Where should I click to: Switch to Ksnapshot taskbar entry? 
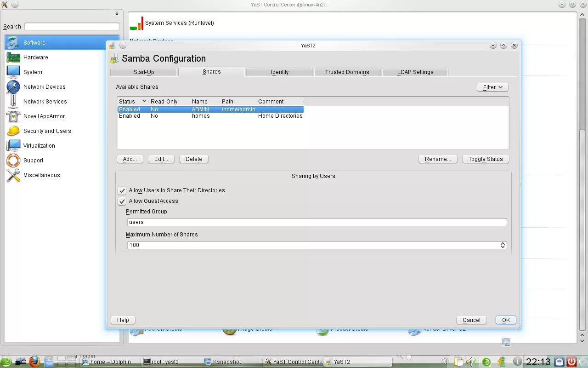232,362
